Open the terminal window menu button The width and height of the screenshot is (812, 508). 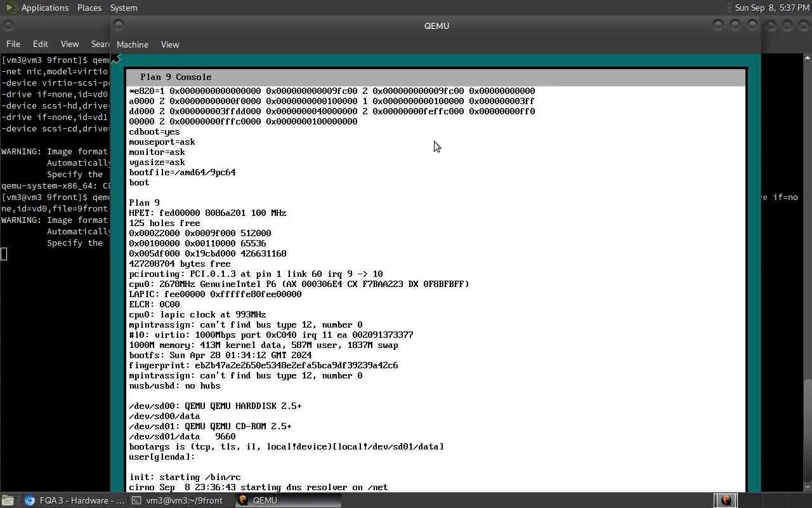point(8,25)
